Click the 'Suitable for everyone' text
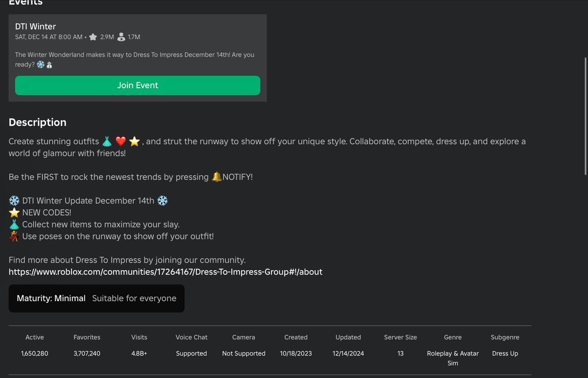 point(134,299)
